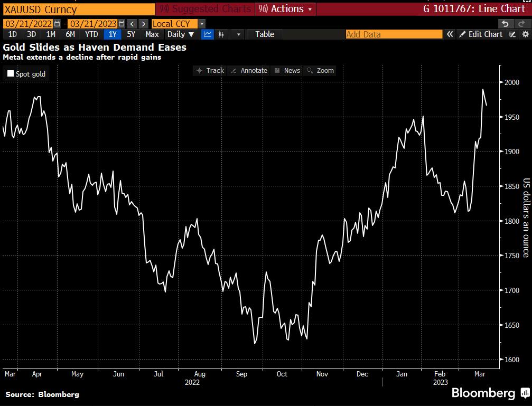Click the 1800 y-axis label

click(511, 221)
